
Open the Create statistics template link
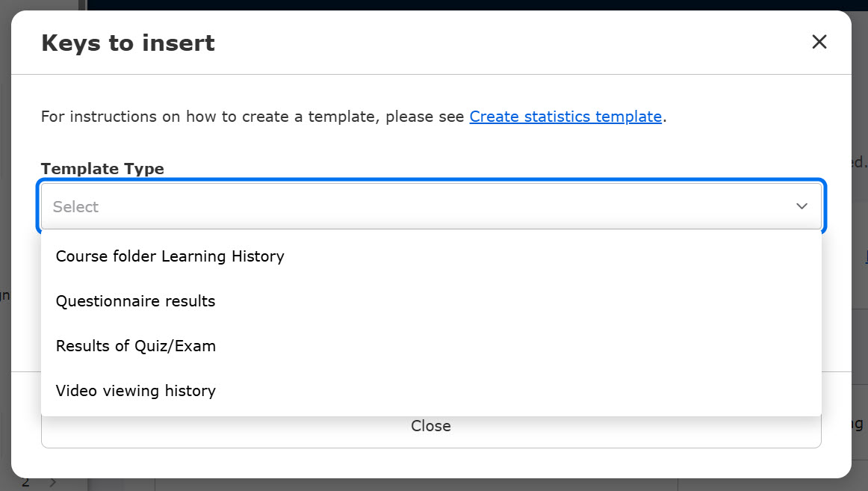pos(565,117)
